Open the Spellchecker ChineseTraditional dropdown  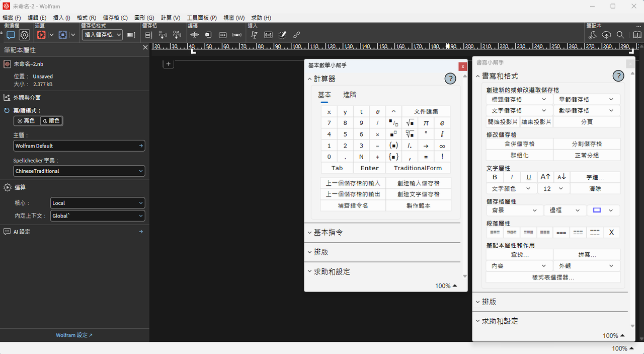(79, 171)
